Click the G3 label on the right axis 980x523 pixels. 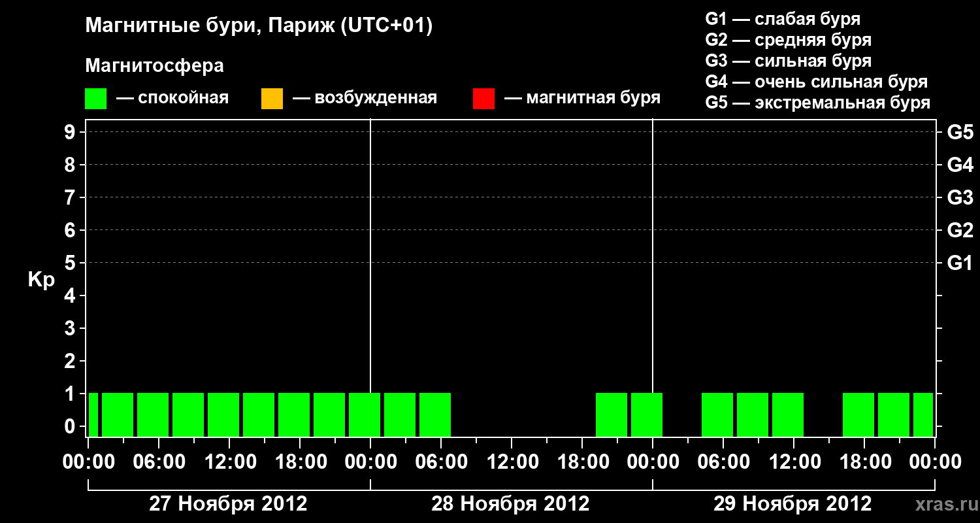pyautogui.click(x=960, y=197)
